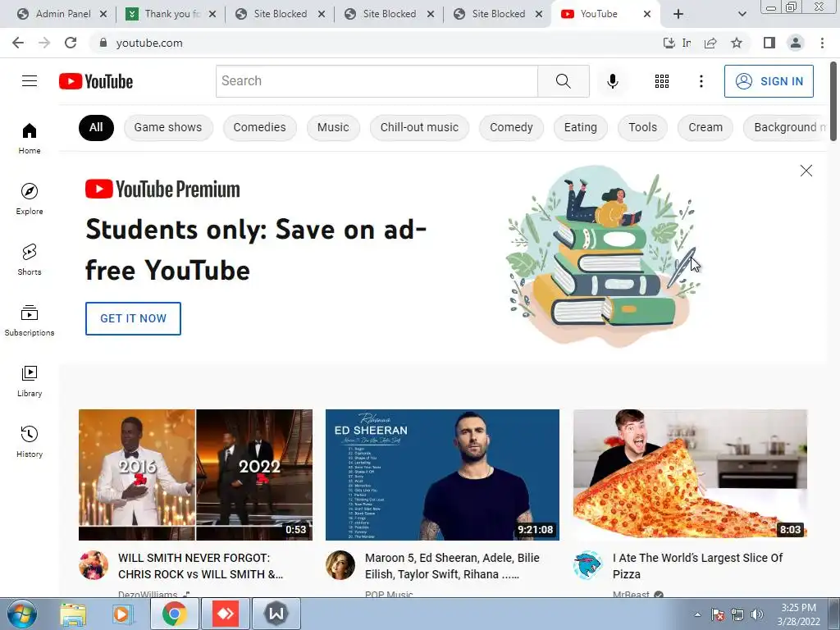The image size is (840, 630).
Task: Open Library in the sidebar
Action: pos(30,381)
